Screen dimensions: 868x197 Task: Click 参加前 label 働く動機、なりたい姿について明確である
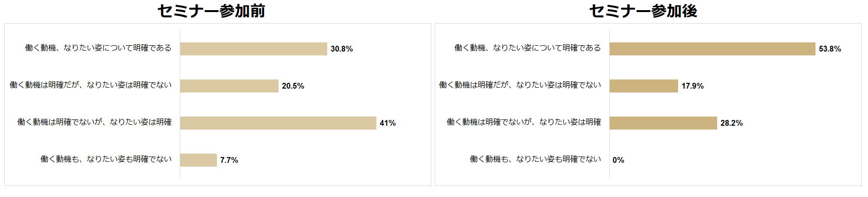[98, 48]
